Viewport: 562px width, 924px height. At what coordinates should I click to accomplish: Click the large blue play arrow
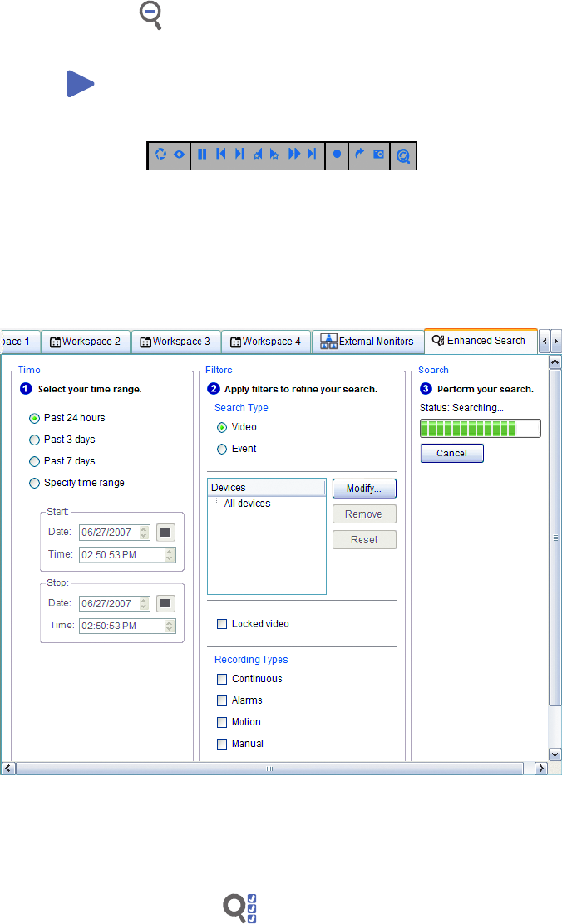coord(80,84)
